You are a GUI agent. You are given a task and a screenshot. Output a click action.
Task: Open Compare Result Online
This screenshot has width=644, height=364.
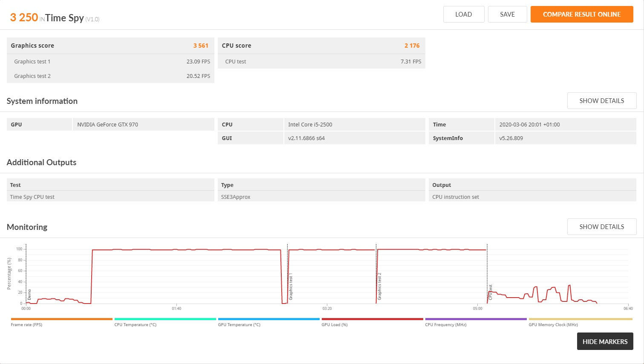(x=581, y=14)
